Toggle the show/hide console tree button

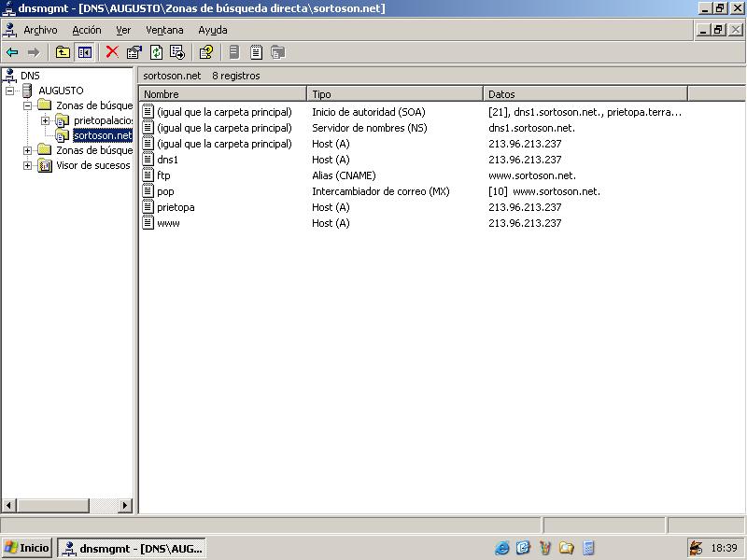[x=85, y=52]
